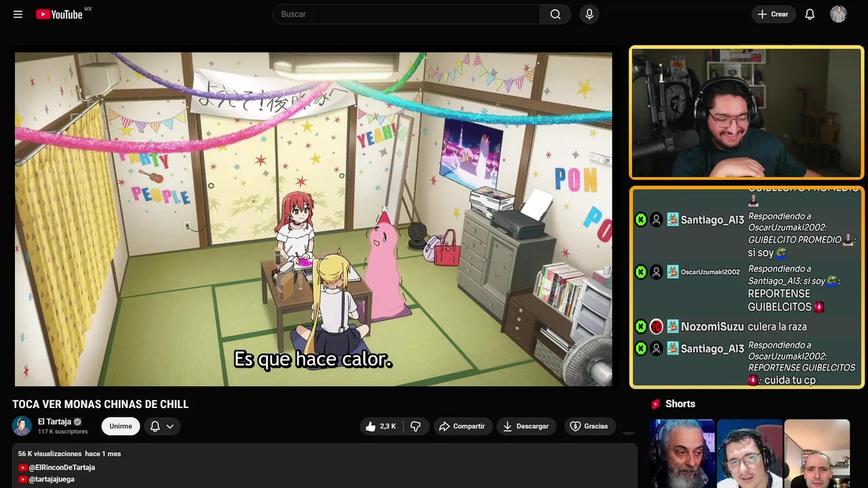Click verified checkmark beside El Tartaja
This screenshot has height=488, width=868.
click(77, 422)
